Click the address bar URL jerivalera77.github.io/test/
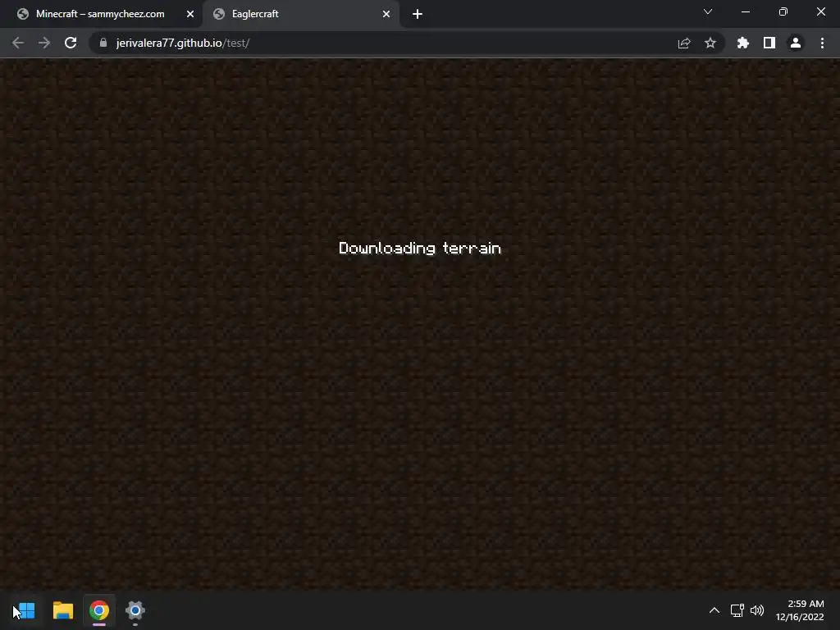Viewport: 840px width, 630px height. point(183,43)
